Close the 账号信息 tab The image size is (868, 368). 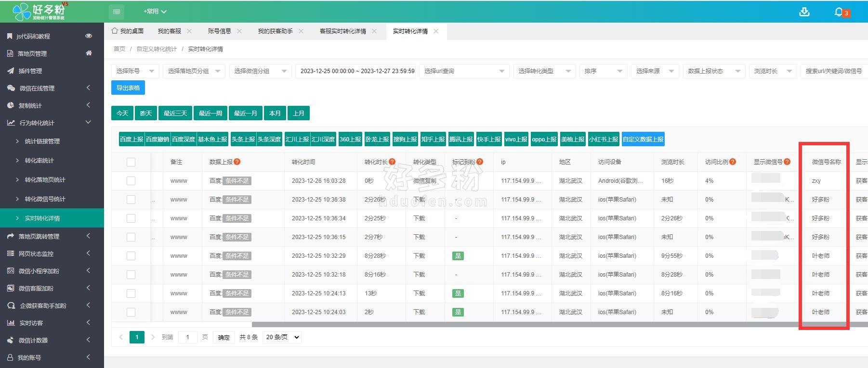pyautogui.click(x=239, y=31)
